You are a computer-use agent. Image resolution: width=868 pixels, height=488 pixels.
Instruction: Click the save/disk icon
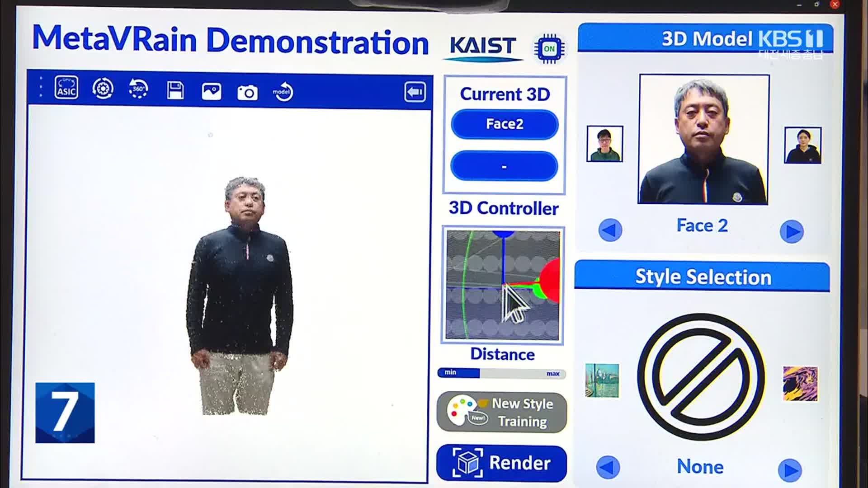[175, 90]
